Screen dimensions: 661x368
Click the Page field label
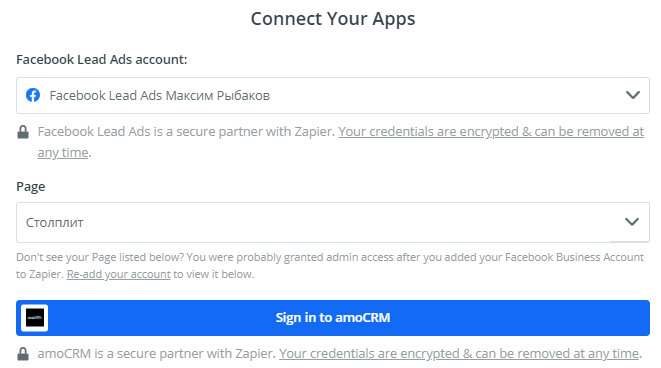coord(31,187)
